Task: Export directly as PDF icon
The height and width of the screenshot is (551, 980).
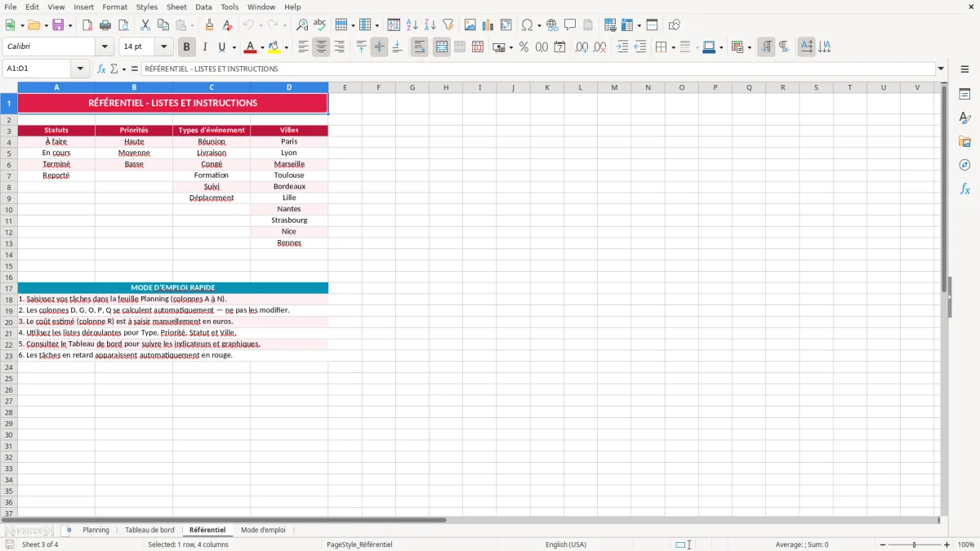Action: 87,25
